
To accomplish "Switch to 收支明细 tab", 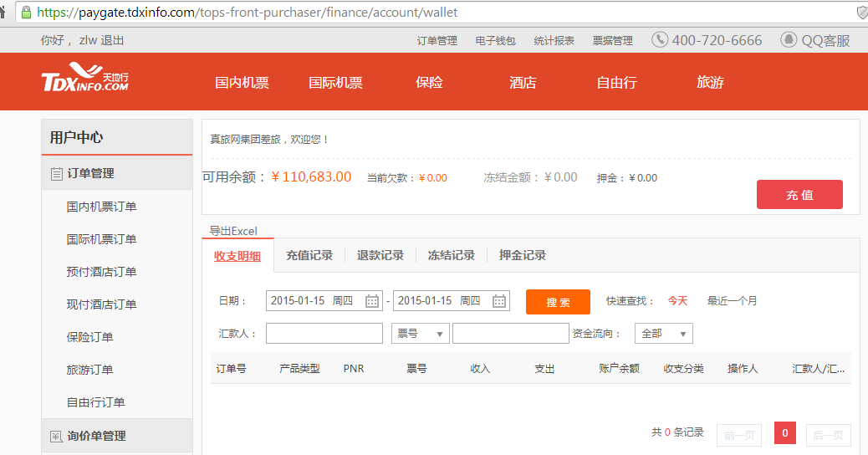I will [237, 256].
